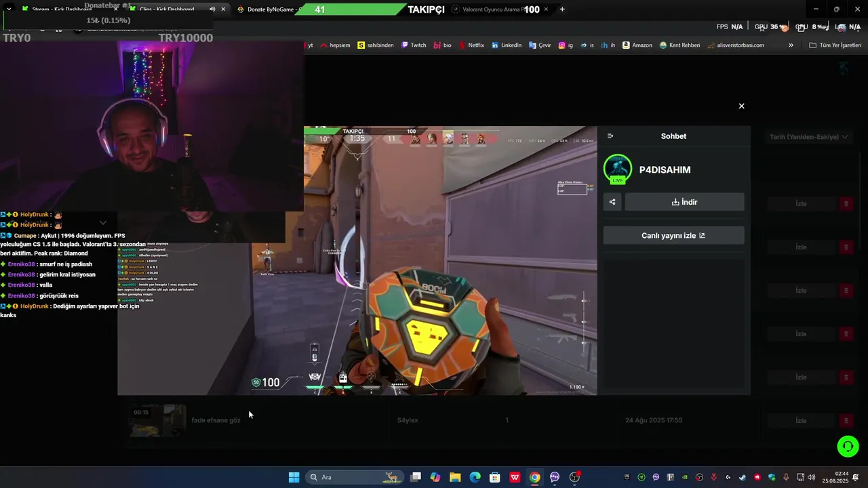This screenshot has height=488, width=868.
Task: Close the Clips - Kick Dashboard tab
Action: pyautogui.click(x=223, y=9)
